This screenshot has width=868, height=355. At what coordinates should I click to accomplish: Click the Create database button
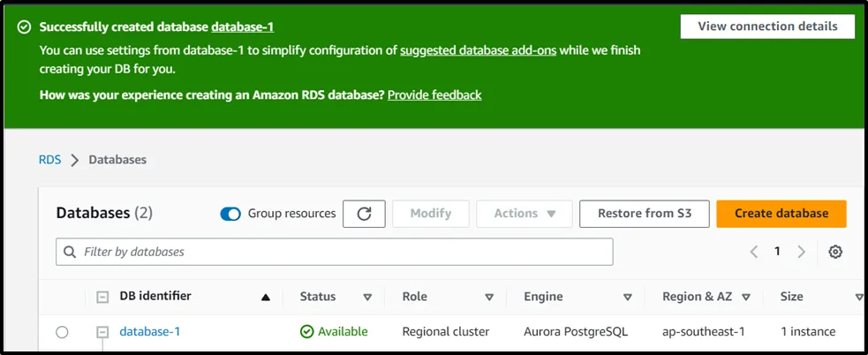[x=781, y=214]
